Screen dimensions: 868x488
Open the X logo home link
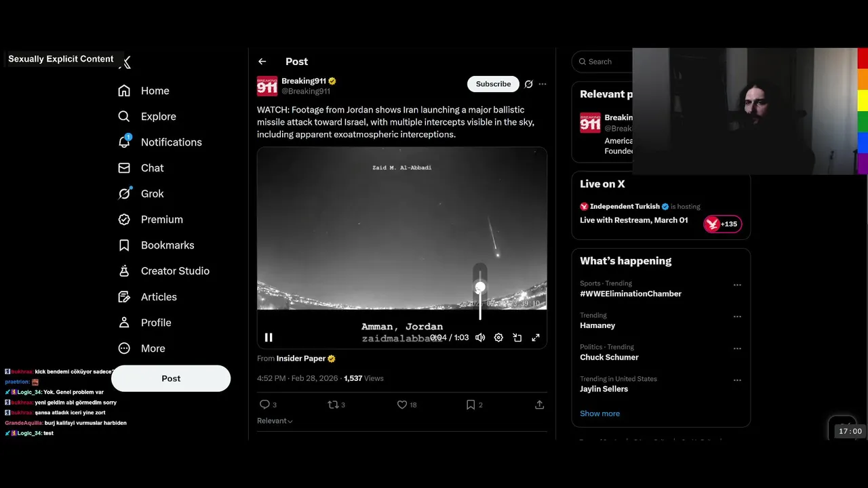point(125,63)
